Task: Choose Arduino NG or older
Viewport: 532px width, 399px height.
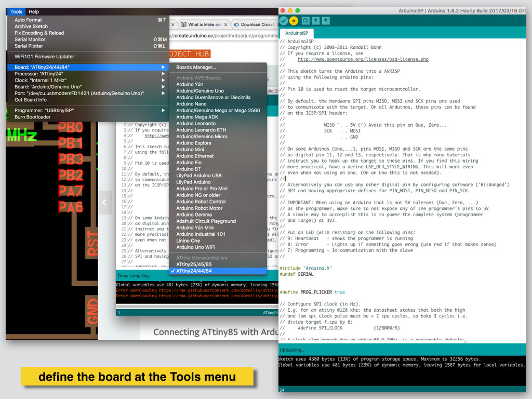Action: pyautogui.click(x=218, y=195)
